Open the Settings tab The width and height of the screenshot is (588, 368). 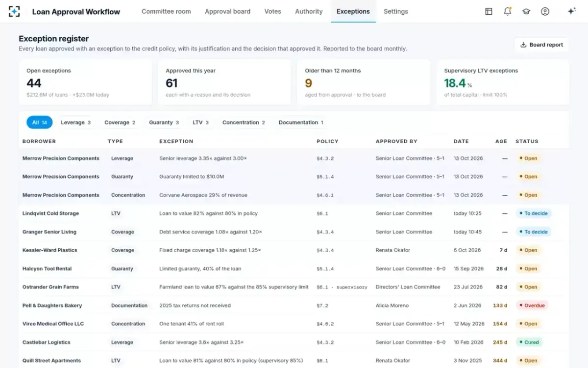click(x=396, y=11)
